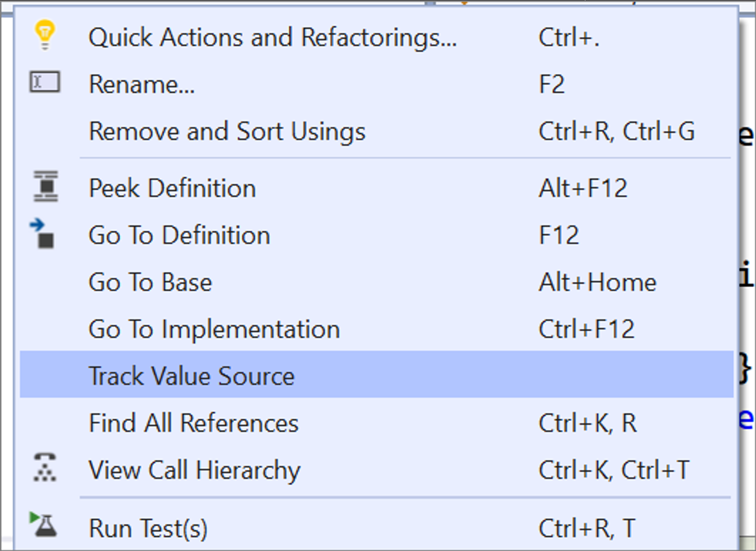Click the Ctrl+F12 shortcut label
This screenshot has height=551, width=756.
click(586, 329)
